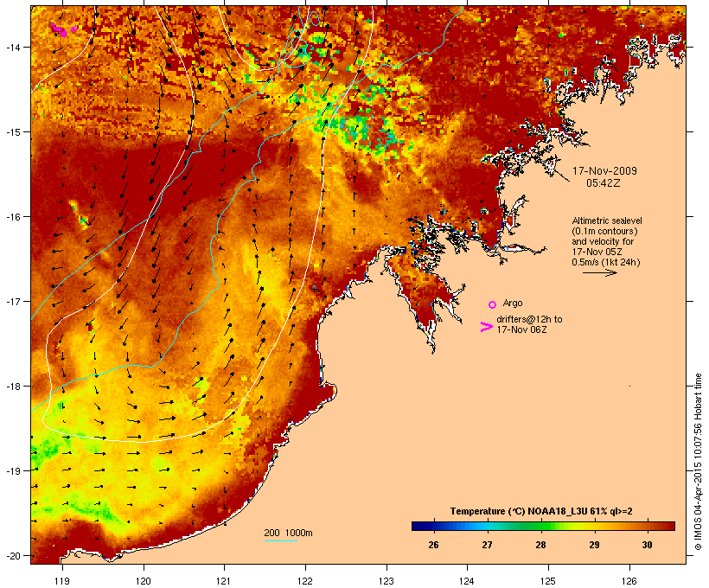
Task: Click the -19 latitude axis label
Action: click(x=12, y=471)
